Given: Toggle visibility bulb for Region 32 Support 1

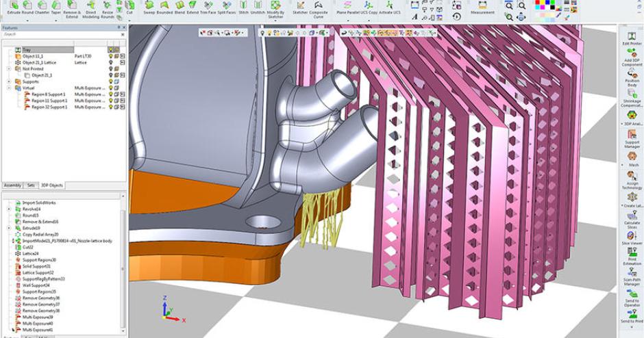Looking at the screenshot, I should (110, 107).
